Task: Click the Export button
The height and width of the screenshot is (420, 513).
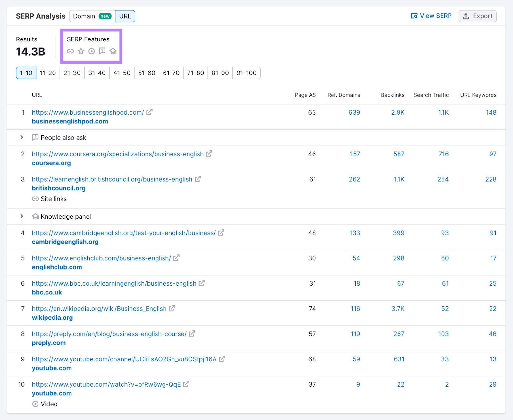Action: pyautogui.click(x=477, y=16)
